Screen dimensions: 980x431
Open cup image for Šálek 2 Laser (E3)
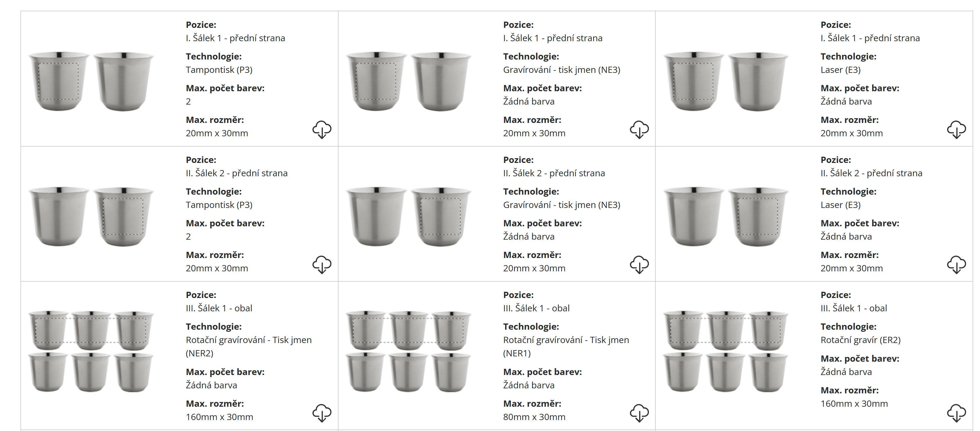coord(726,216)
